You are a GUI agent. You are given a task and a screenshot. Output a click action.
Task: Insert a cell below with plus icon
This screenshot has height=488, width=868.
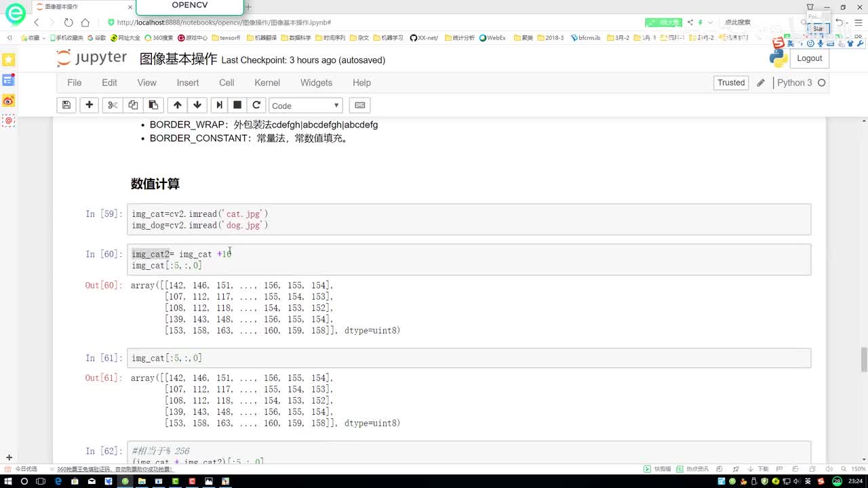(89, 105)
